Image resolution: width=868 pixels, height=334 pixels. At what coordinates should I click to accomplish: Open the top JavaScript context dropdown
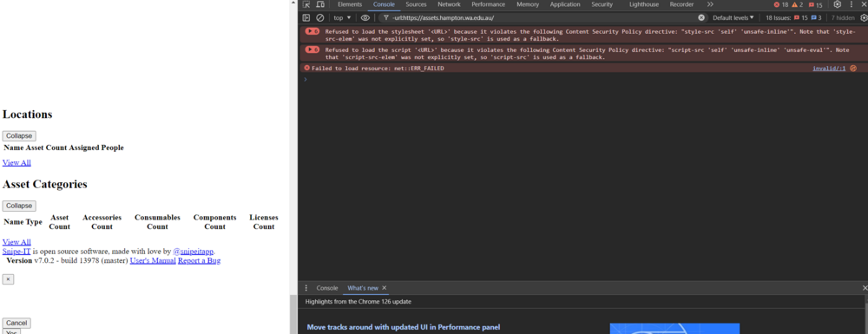pos(342,17)
